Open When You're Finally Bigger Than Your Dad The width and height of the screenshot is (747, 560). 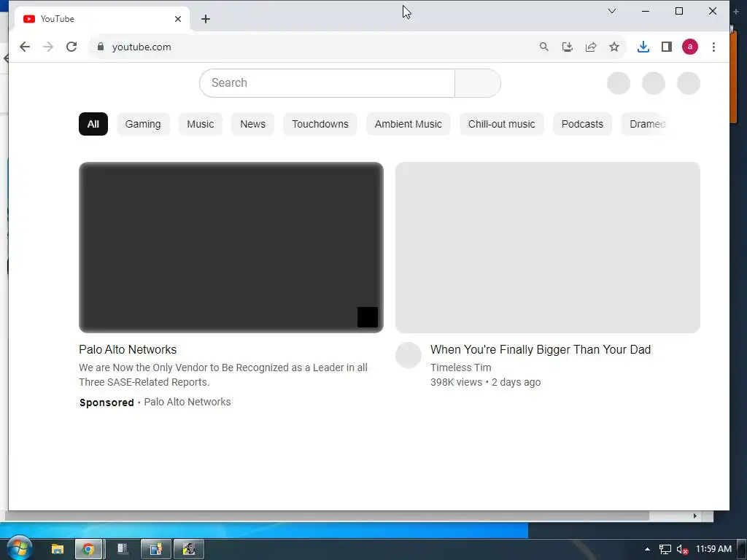[x=541, y=349]
